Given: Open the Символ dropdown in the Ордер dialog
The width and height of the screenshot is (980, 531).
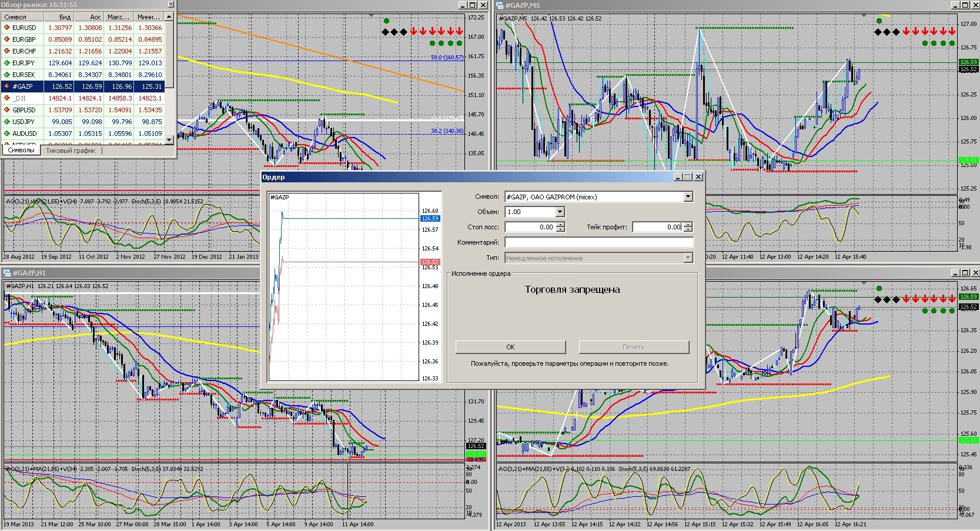Looking at the screenshot, I should 688,197.
